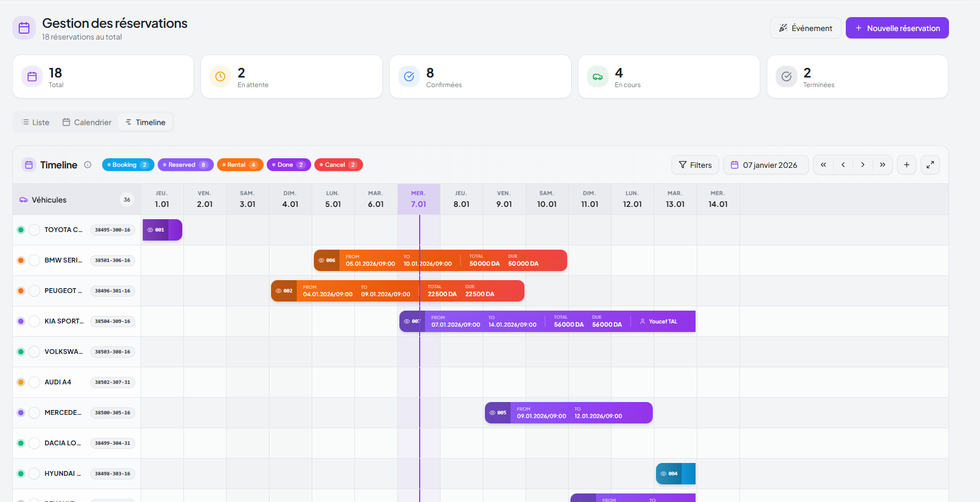The width and height of the screenshot is (980, 502).
Task: Click the plus zoom icon in timeline toolbar
Action: coord(906,165)
